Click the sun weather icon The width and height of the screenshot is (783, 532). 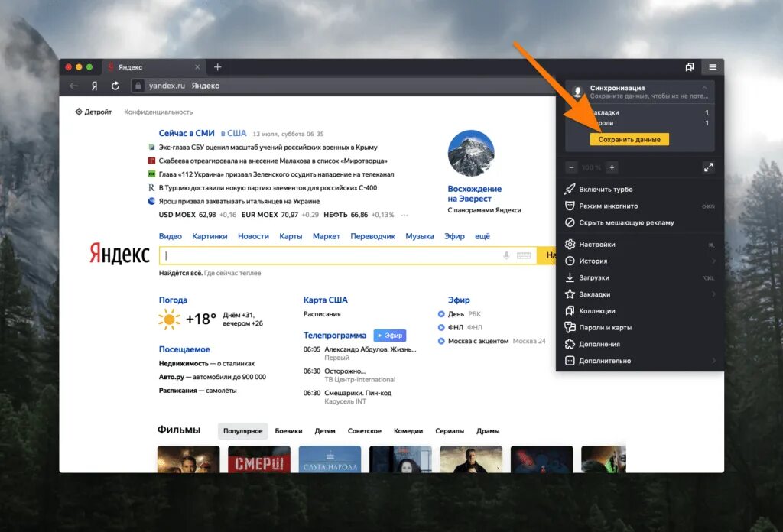(x=169, y=320)
